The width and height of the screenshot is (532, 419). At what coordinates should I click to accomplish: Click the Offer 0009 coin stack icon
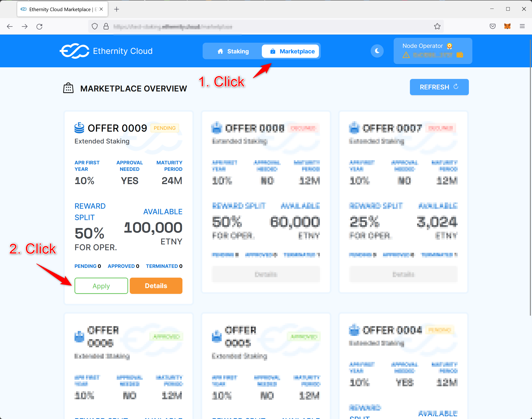[79, 128]
